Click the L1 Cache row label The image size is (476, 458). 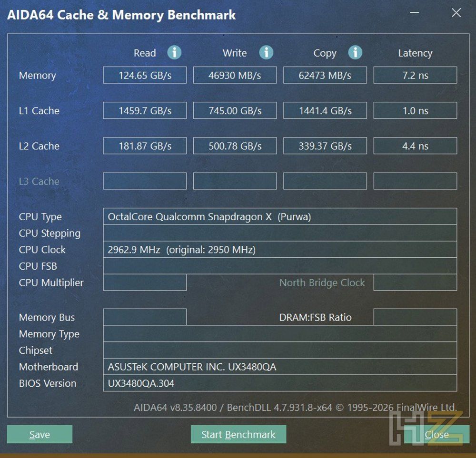(39, 111)
